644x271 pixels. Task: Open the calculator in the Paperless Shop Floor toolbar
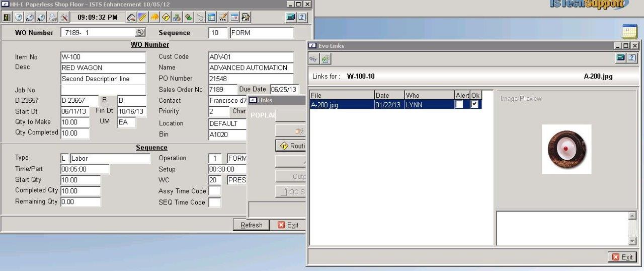291,17
